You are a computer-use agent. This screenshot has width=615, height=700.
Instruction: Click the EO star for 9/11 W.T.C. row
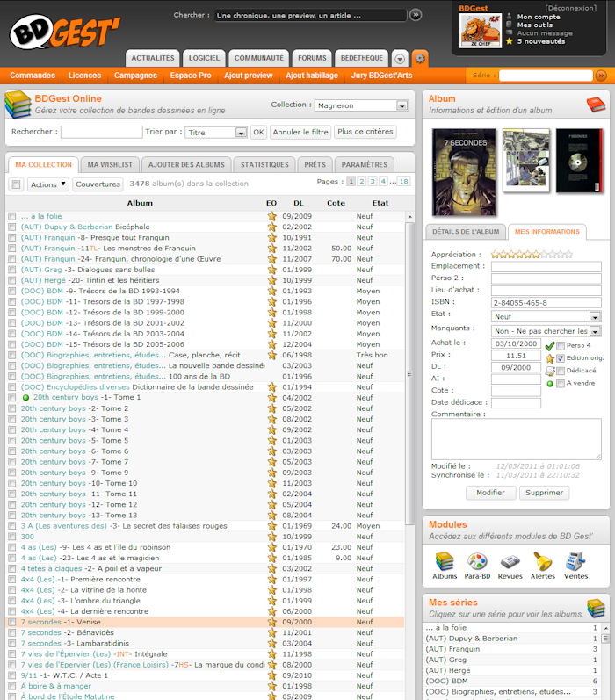pos(271,675)
